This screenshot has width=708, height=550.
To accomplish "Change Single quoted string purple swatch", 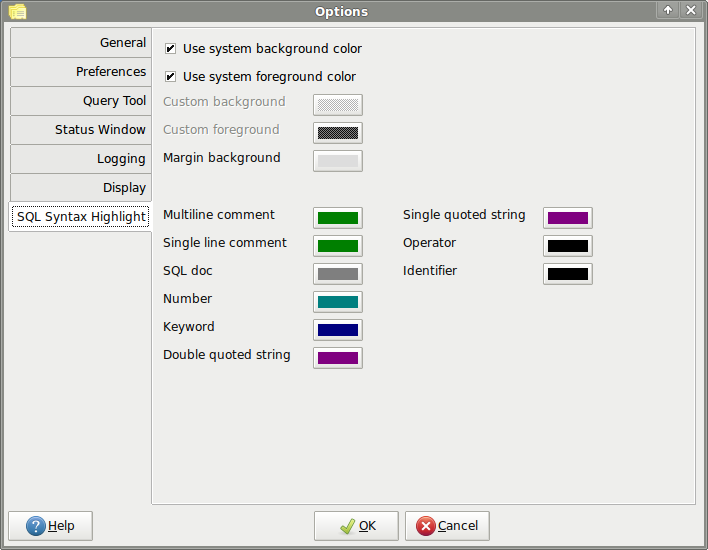I will pos(568,218).
